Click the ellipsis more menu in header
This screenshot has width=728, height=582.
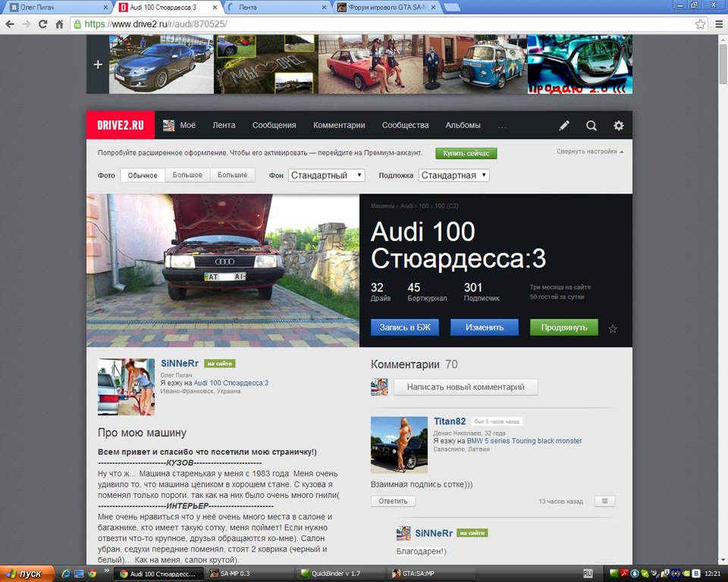coord(502,127)
